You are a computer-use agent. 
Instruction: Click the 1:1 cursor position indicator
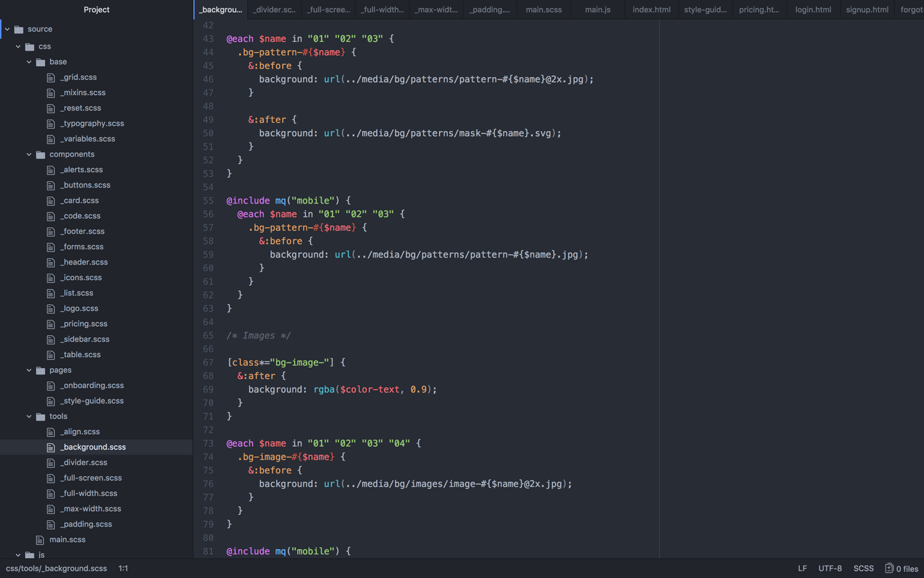click(123, 568)
